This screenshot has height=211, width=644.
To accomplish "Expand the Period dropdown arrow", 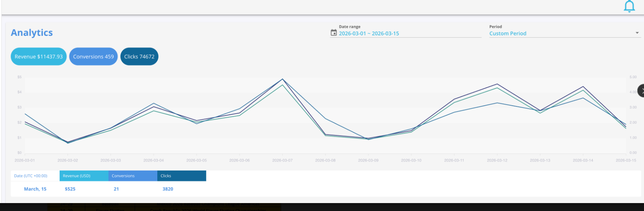I will [x=637, y=33].
